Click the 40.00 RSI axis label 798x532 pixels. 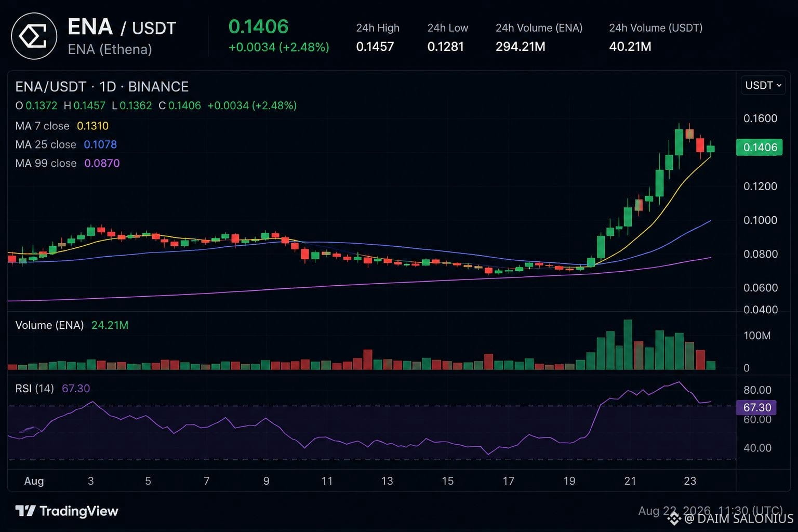[x=757, y=448]
